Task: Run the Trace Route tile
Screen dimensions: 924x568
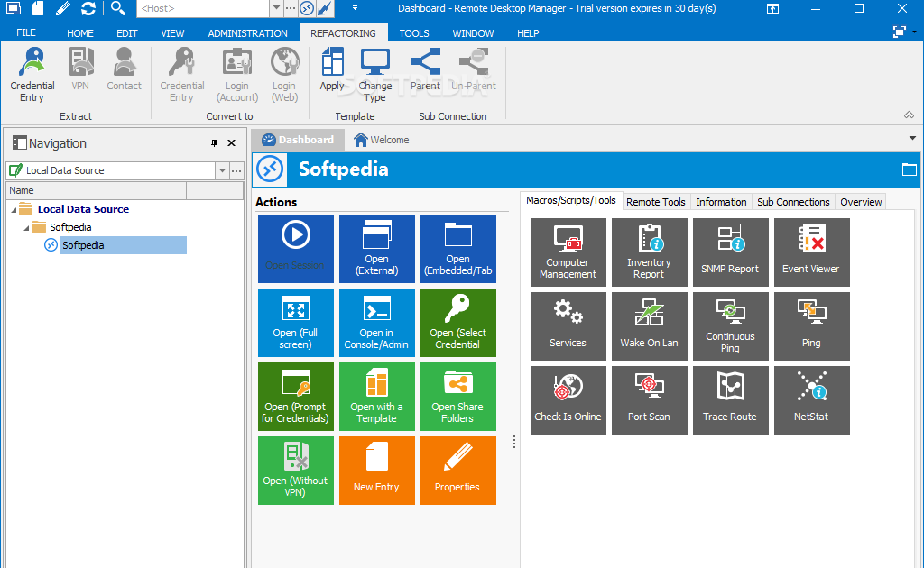Action: click(730, 400)
